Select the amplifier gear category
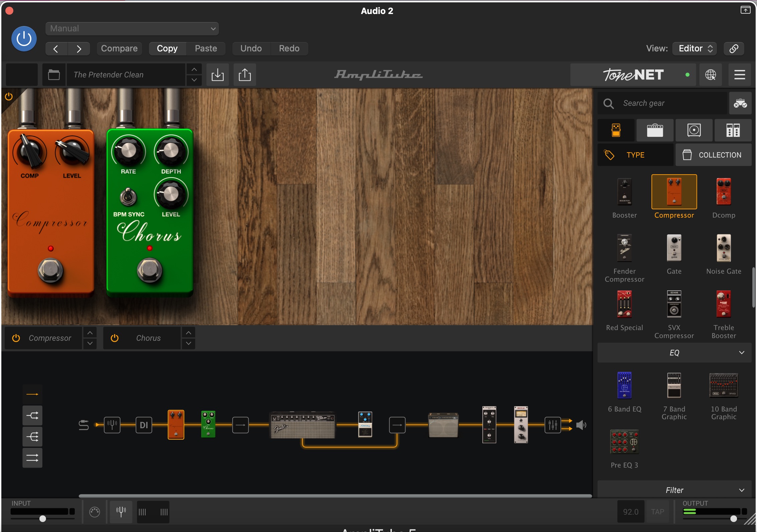 pos(655,130)
